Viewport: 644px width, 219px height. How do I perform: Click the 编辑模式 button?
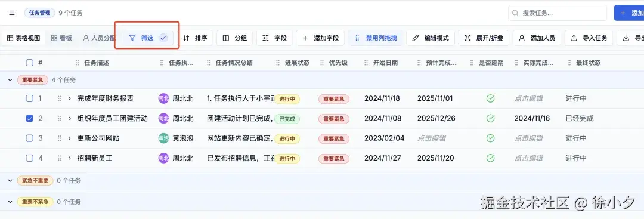[431, 38]
